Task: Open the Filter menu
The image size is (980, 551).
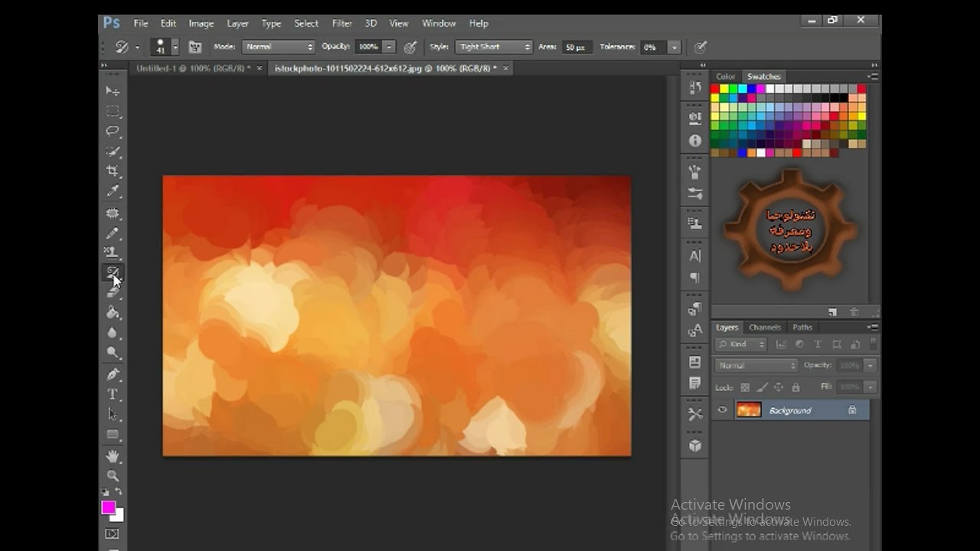Action: (x=342, y=23)
